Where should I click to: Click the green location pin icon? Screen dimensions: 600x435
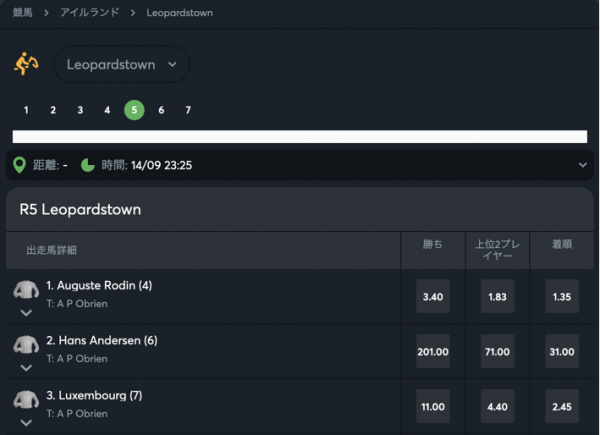pos(20,165)
